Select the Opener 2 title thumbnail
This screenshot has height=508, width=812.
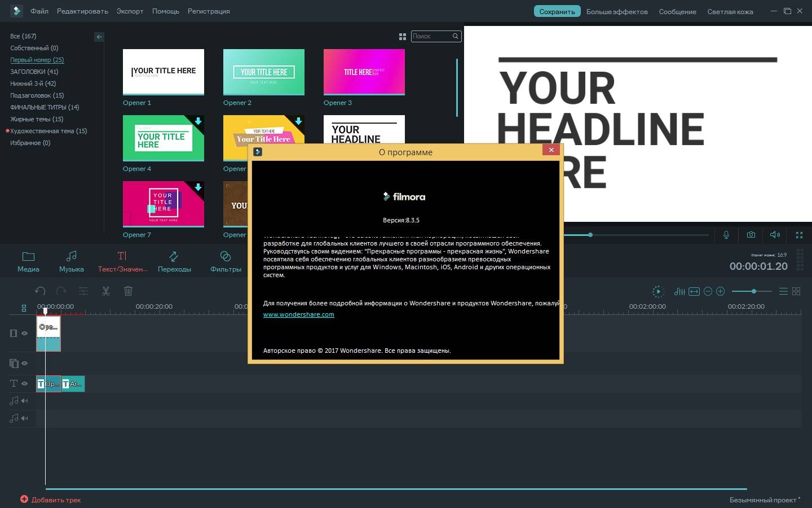click(x=264, y=72)
